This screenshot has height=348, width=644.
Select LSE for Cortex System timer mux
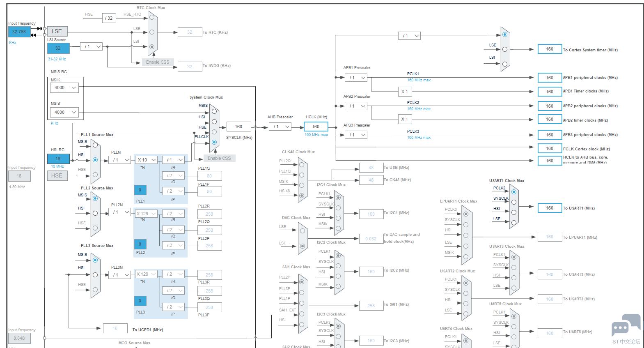coord(505,49)
